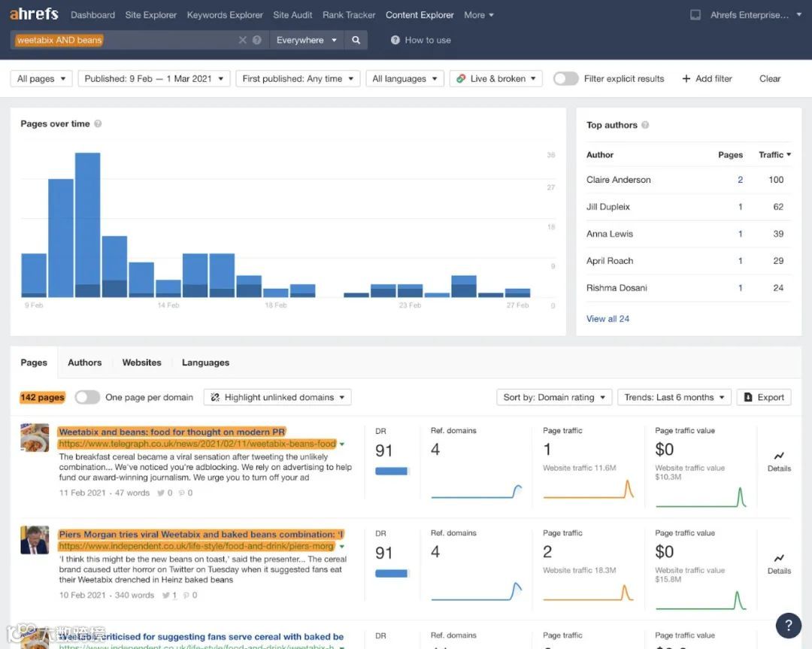This screenshot has width=812, height=649.
Task: Clear the search query with X icon
Action: tap(242, 40)
